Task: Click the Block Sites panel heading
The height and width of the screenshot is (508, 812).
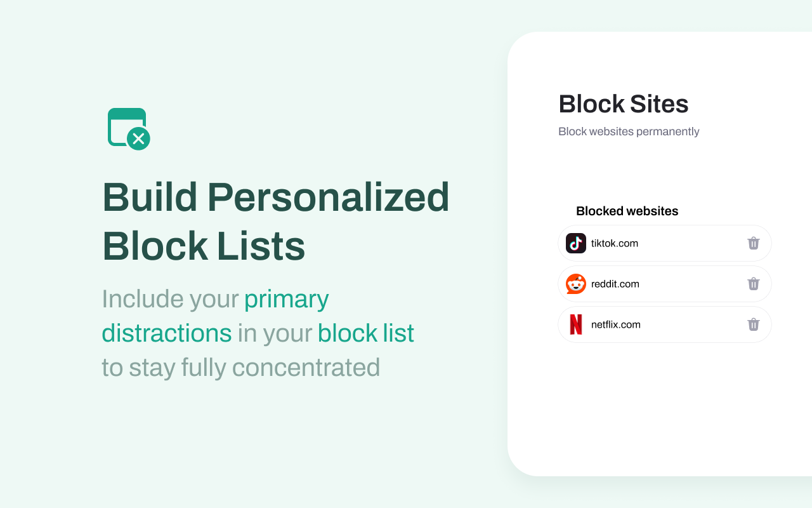Action: click(624, 104)
